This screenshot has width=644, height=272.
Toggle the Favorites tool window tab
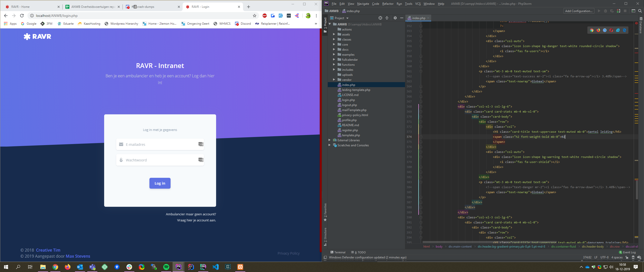[325, 212]
